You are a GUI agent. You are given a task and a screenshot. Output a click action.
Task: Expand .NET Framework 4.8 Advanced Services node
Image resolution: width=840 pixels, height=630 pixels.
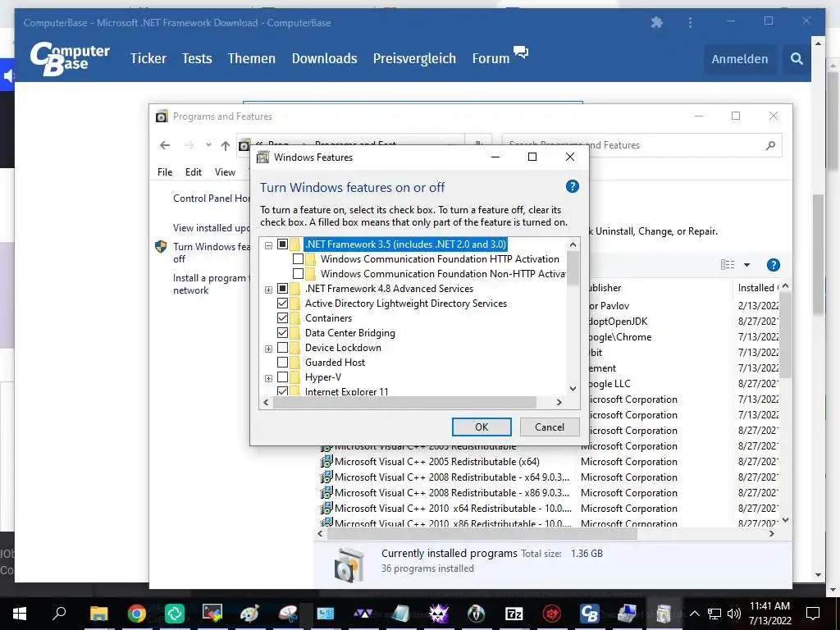coord(268,290)
